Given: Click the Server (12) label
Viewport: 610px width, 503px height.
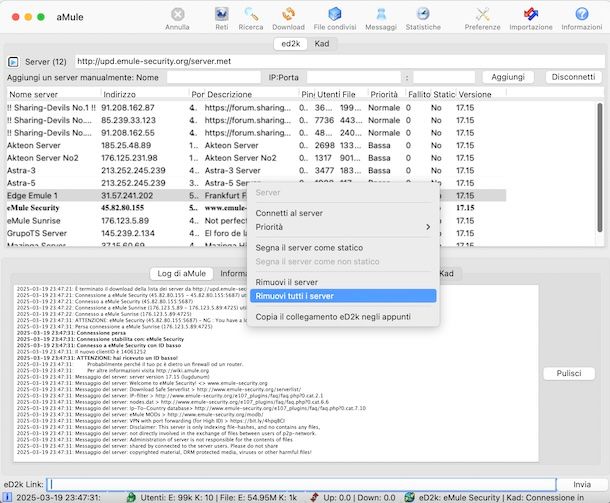Looking at the screenshot, I should pos(46,62).
